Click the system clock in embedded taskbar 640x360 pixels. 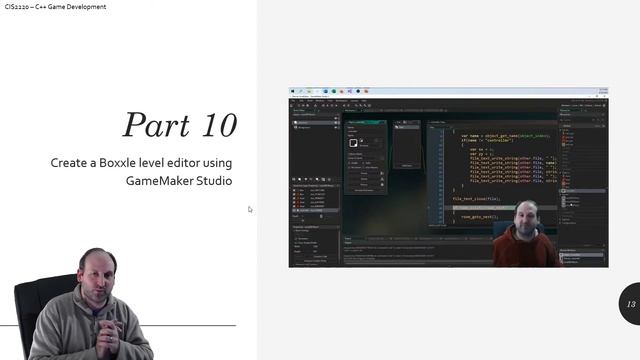pyautogui.click(x=603, y=91)
